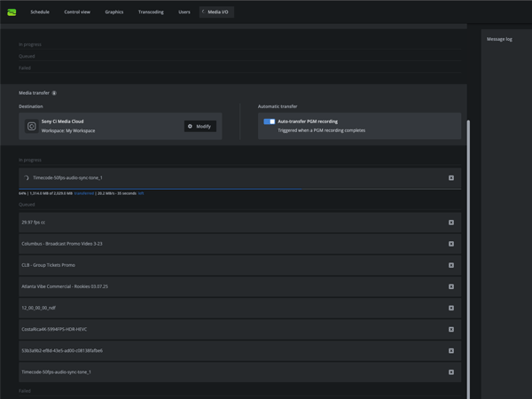The height and width of the screenshot is (399, 532).
Task: Remove CostaRica4K-5994FPS-HDR-HEVC from queue
Action: 451,329
